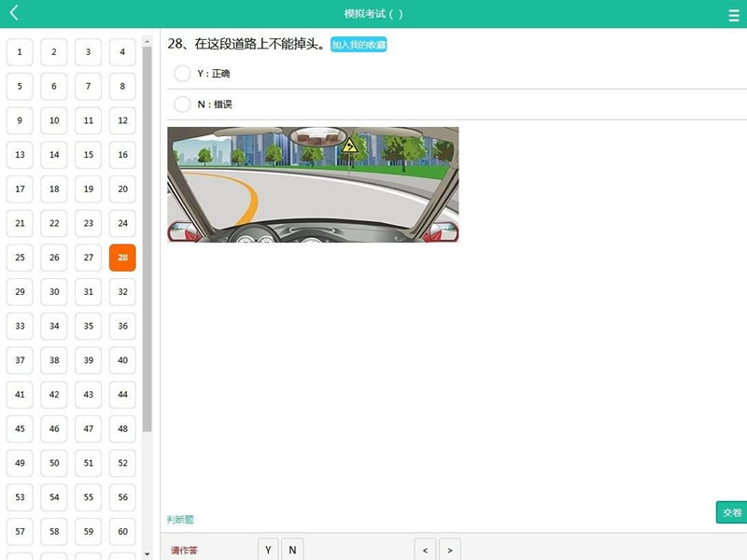
Task: Open the hamburger menu at top right
Action: (734, 13)
